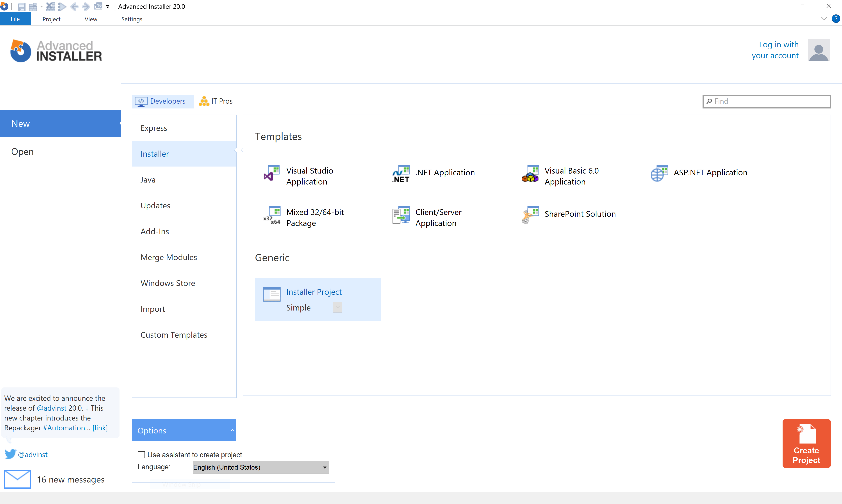
Task: Select the Java category
Action: [x=184, y=180]
